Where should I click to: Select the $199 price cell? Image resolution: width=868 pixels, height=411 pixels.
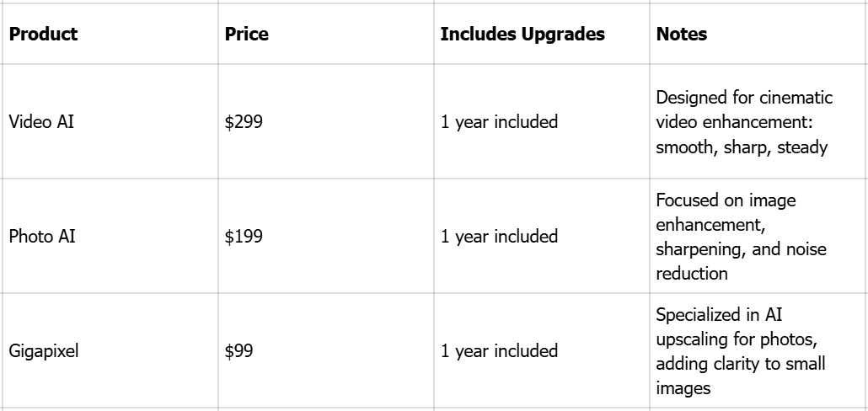tap(325, 236)
